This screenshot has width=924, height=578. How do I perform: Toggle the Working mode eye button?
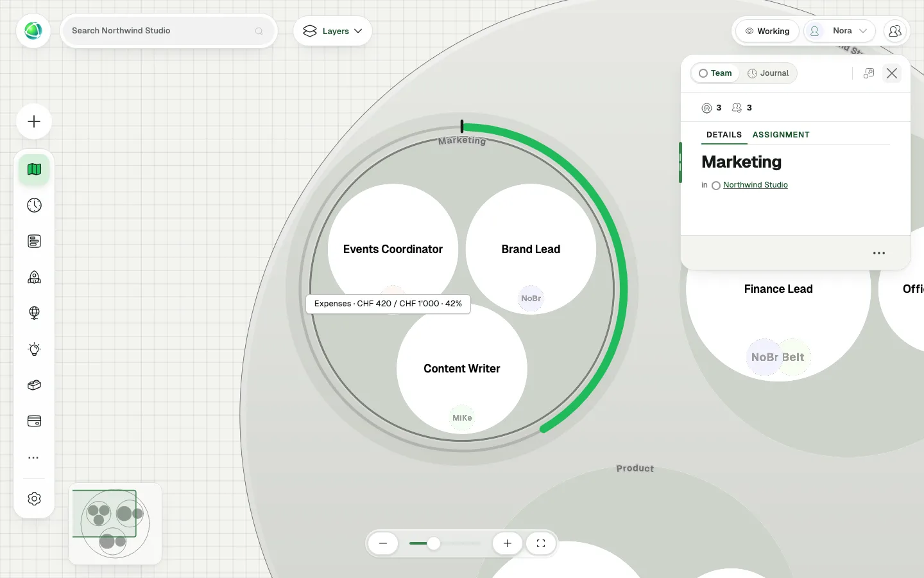click(x=767, y=31)
